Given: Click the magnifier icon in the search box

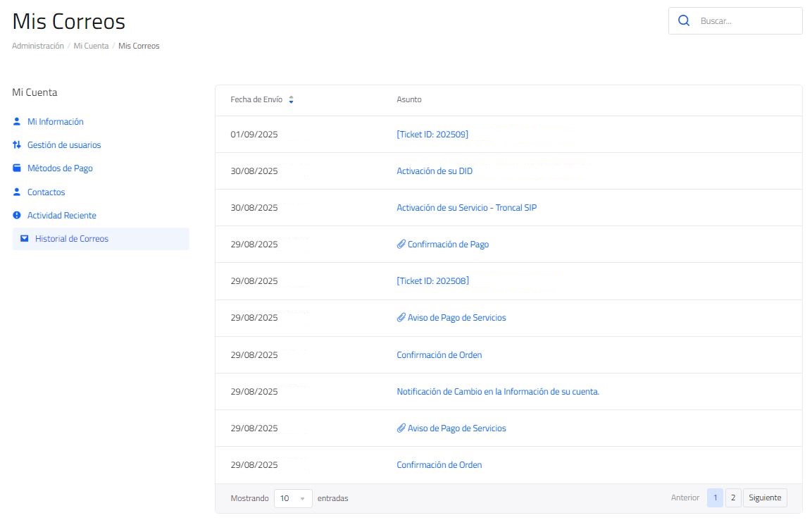Looking at the screenshot, I should click(x=684, y=20).
